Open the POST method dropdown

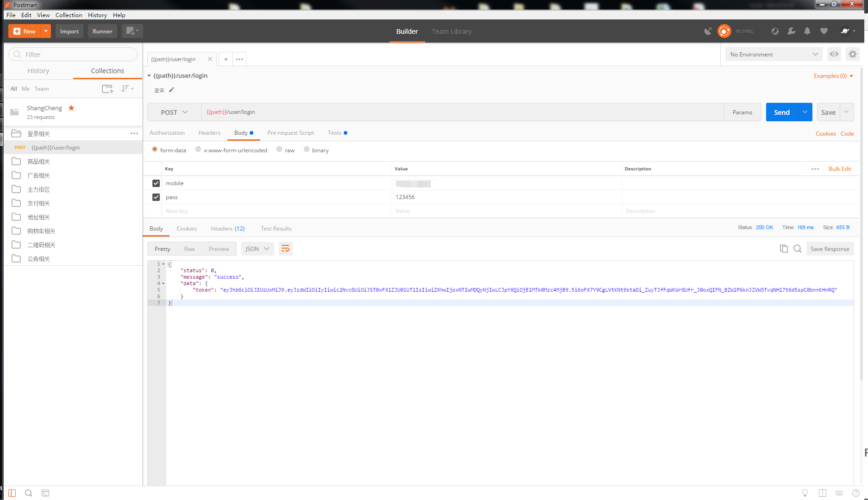(x=174, y=112)
